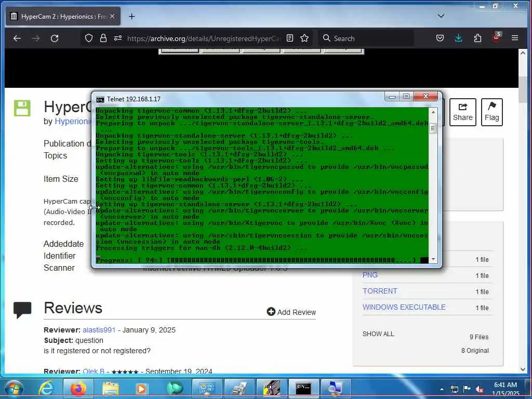The image size is (532, 399).
Task: Click SHOW ALL files link
Action: point(378,334)
